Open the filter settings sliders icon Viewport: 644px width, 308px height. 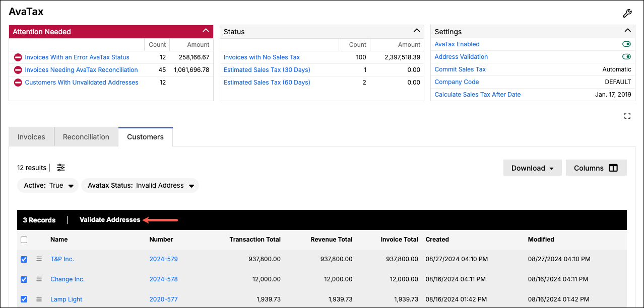point(60,168)
